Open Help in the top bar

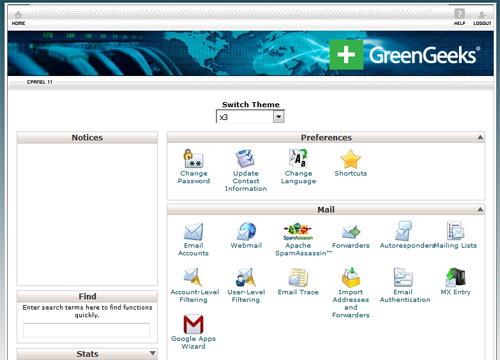tap(459, 17)
